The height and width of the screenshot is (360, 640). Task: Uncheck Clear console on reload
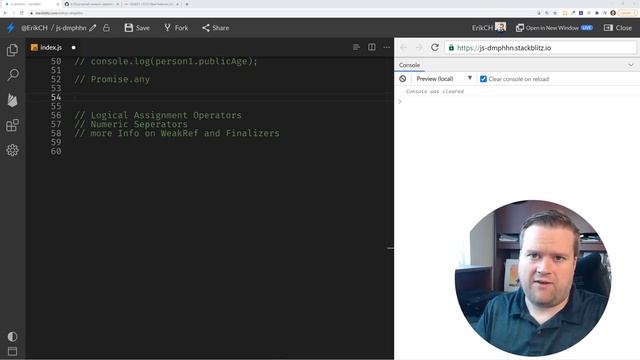click(x=483, y=79)
